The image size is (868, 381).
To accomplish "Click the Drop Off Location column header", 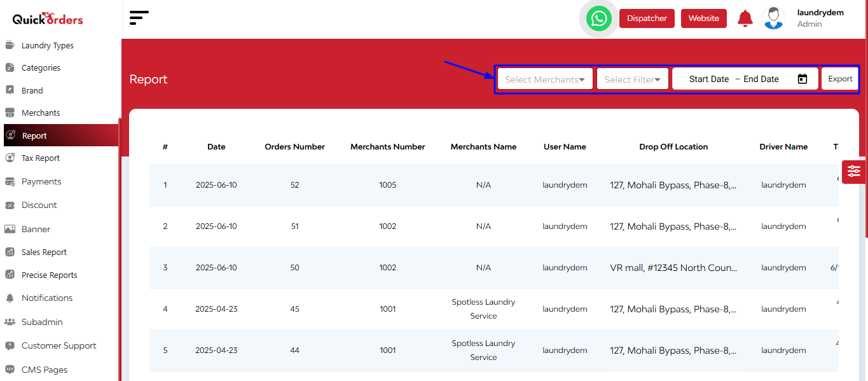I will (673, 147).
